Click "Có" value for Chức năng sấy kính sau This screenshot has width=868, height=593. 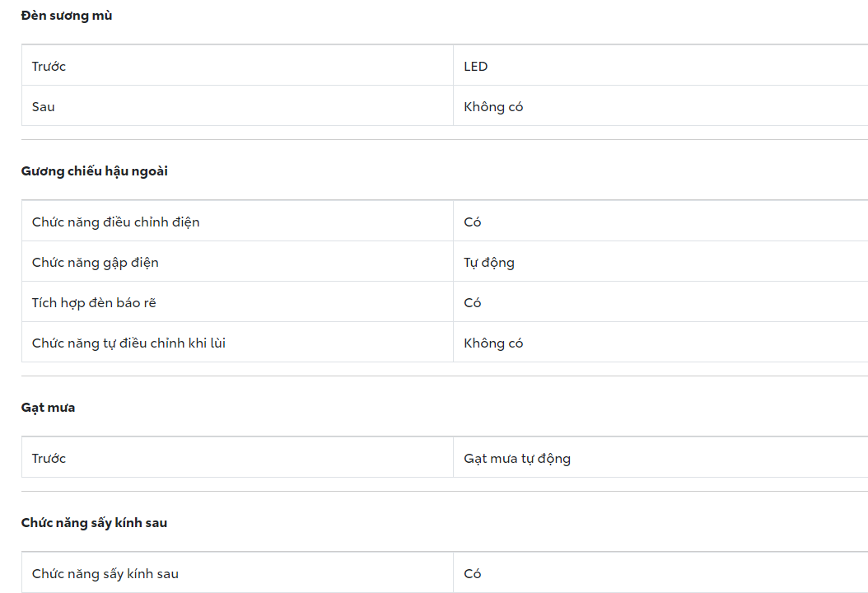pyautogui.click(x=473, y=573)
